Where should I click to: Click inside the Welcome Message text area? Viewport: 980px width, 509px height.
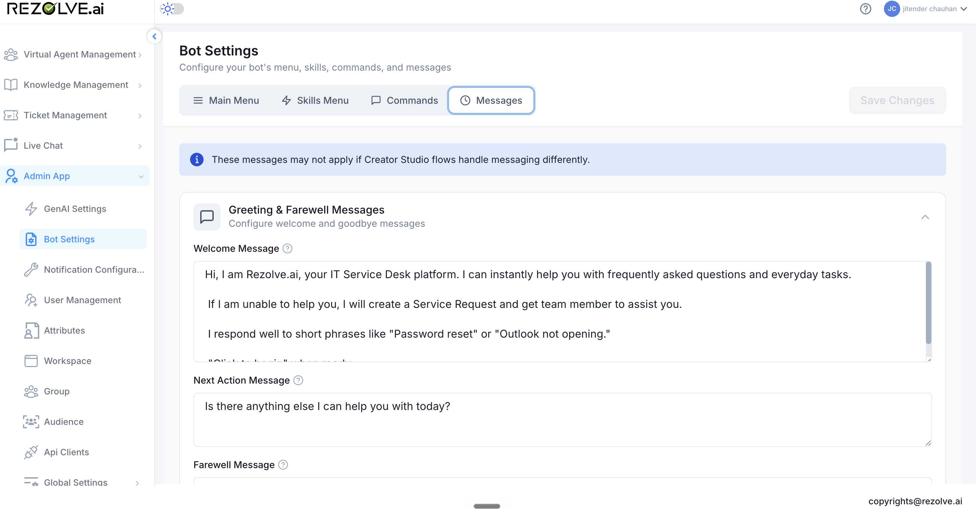[x=562, y=311]
